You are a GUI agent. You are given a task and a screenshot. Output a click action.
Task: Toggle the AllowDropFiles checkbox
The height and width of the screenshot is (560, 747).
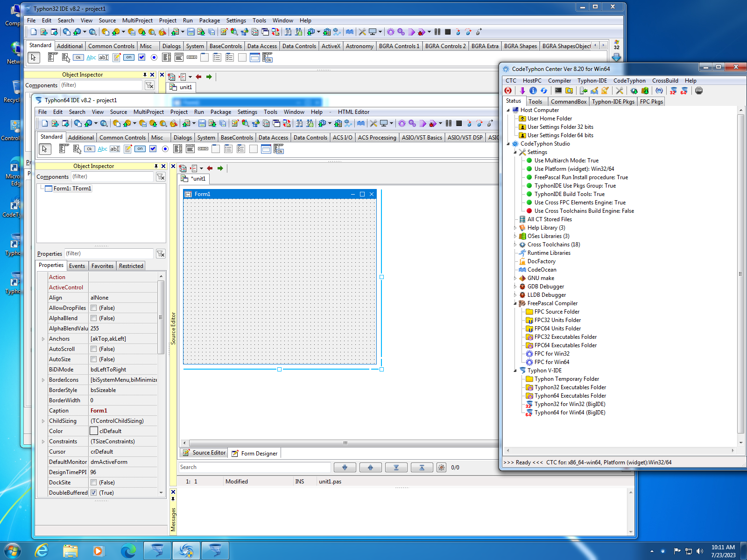click(x=94, y=308)
